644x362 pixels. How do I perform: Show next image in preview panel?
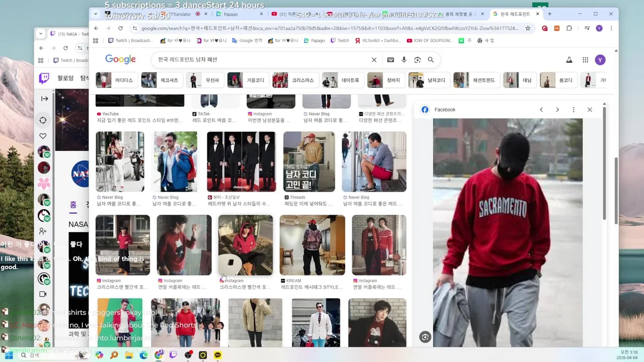point(557,110)
